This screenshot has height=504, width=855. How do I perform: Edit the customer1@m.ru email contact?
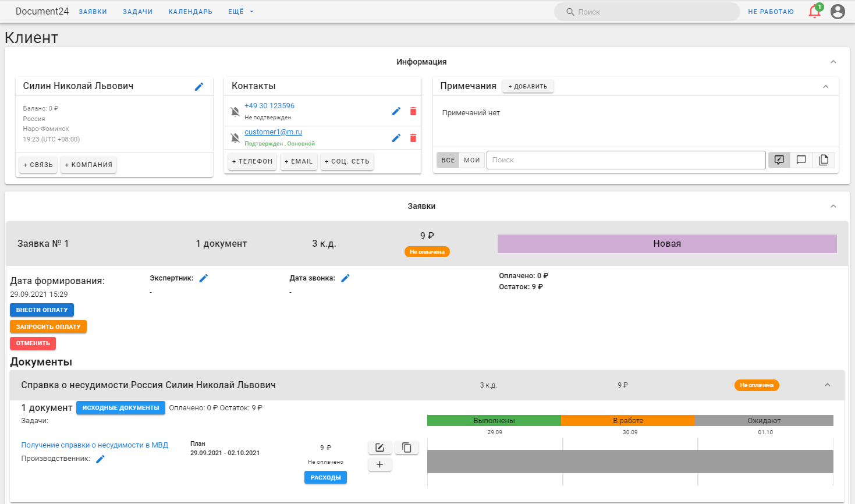396,138
